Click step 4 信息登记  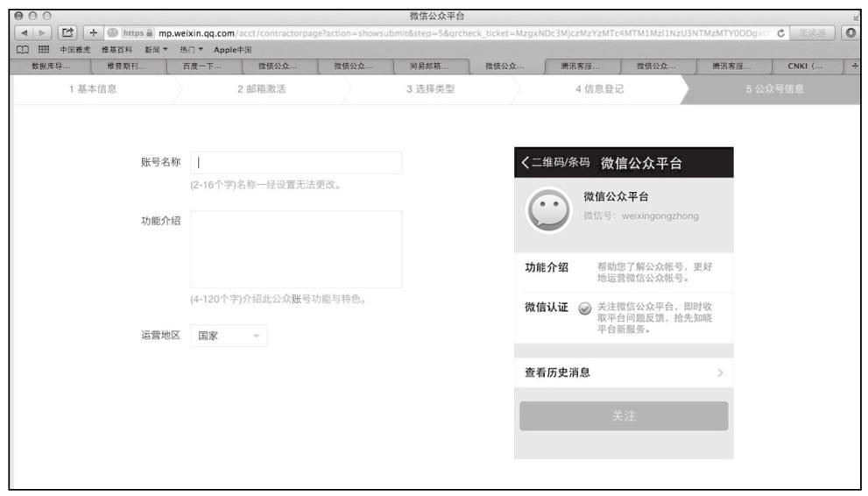point(599,89)
